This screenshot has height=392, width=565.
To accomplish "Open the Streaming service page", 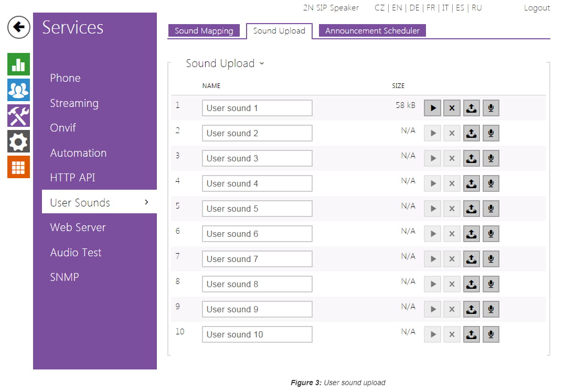I will [74, 103].
